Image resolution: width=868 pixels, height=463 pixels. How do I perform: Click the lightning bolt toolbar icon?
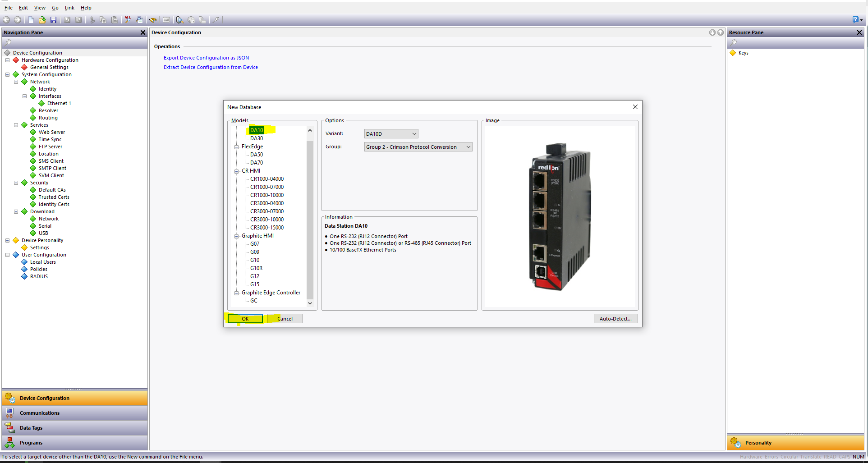[216, 20]
